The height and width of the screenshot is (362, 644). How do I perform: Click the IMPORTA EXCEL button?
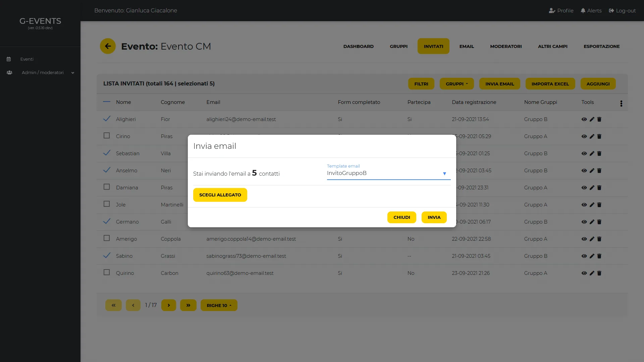550,84
